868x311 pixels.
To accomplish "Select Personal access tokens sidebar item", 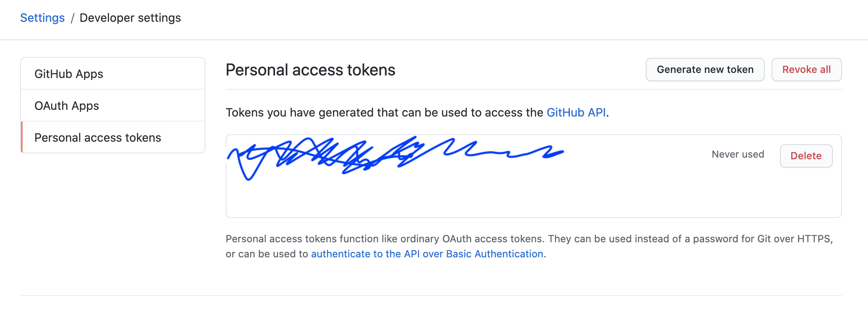I will (98, 137).
